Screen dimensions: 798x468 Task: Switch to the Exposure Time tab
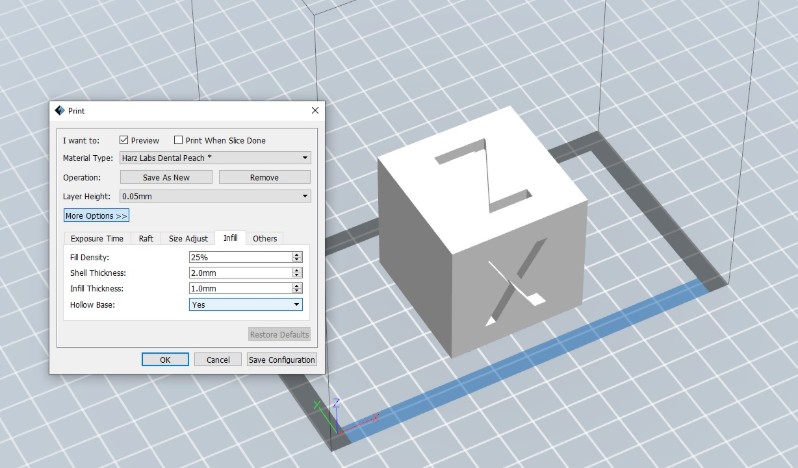pyautogui.click(x=97, y=239)
